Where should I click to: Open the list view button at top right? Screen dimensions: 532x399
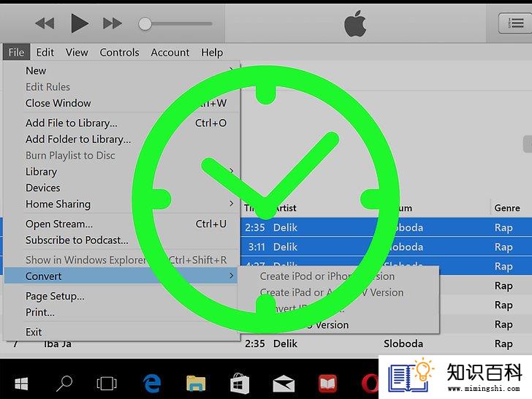[x=515, y=23]
